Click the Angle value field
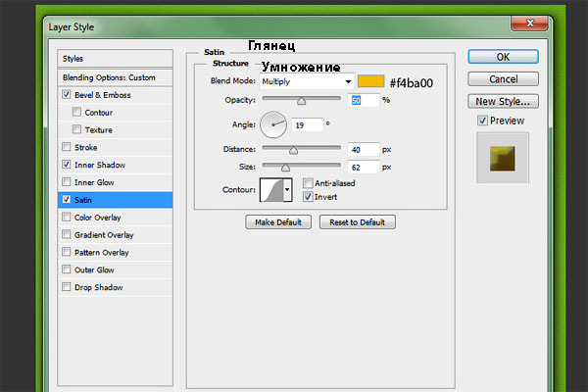The height and width of the screenshot is (392, 588). coord(307,124)
